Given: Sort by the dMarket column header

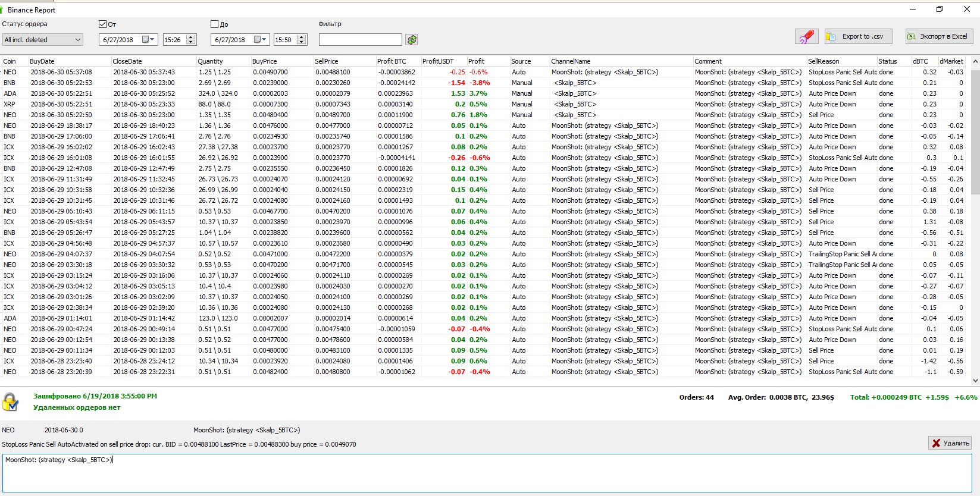Looking at the screenshot, I should (x=951, y=61).
